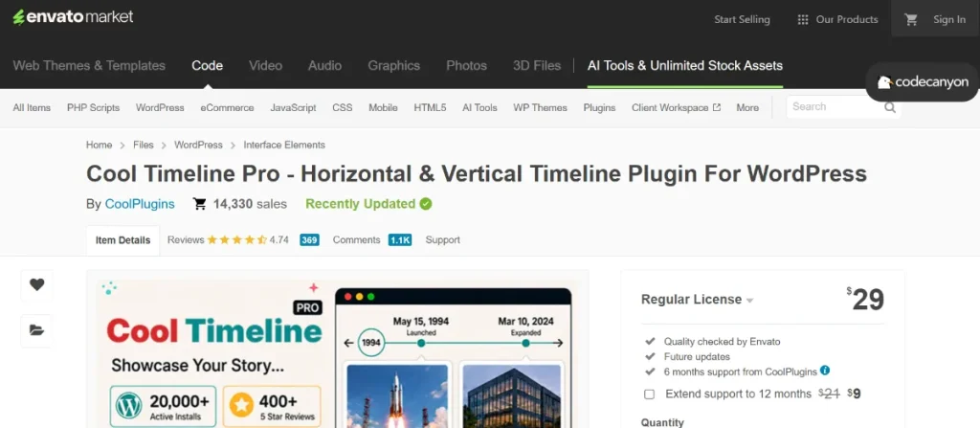Screen dimensions: 980x428
Task: Select the Code category
Action: (x=208, y=66)
